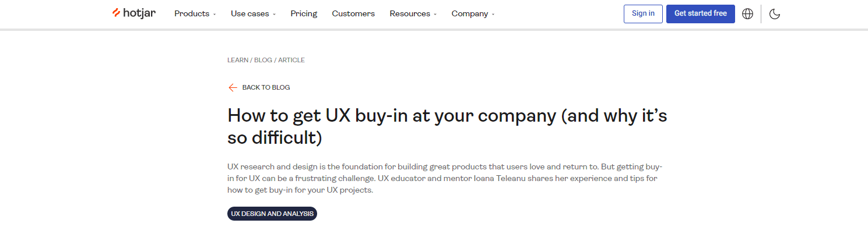Expand the Resources dropdown menu

[x=413, y=13]
